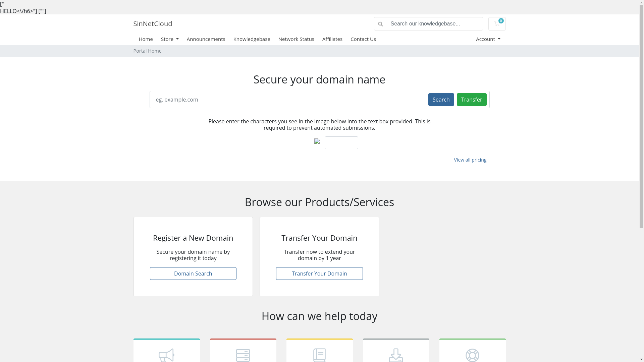
Task: Click the How can we help today heading
Action: click(x=319, y=316)
